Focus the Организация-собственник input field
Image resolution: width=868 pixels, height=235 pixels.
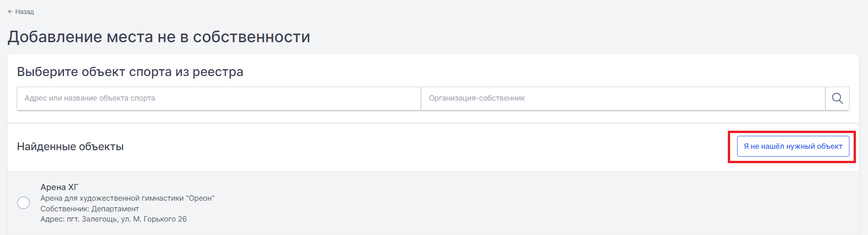[623, 98]
